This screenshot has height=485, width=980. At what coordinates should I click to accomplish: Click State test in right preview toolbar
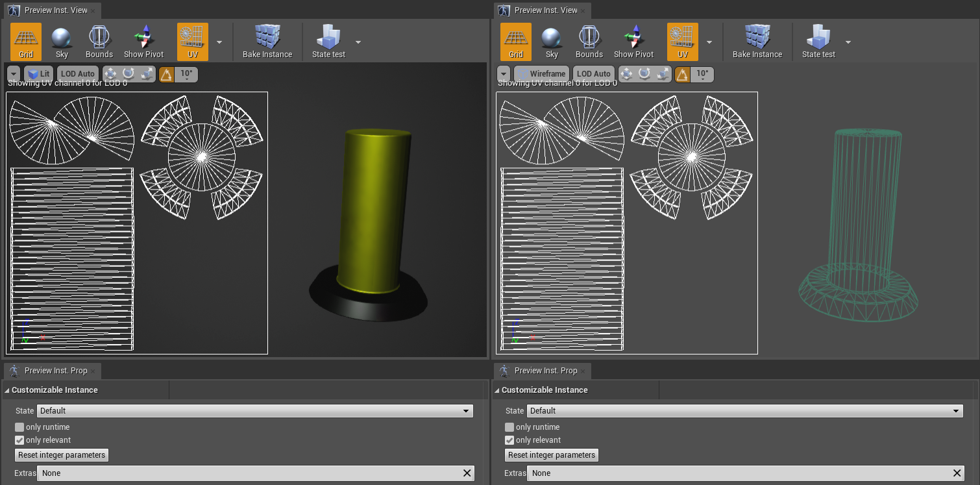point(818,42)
